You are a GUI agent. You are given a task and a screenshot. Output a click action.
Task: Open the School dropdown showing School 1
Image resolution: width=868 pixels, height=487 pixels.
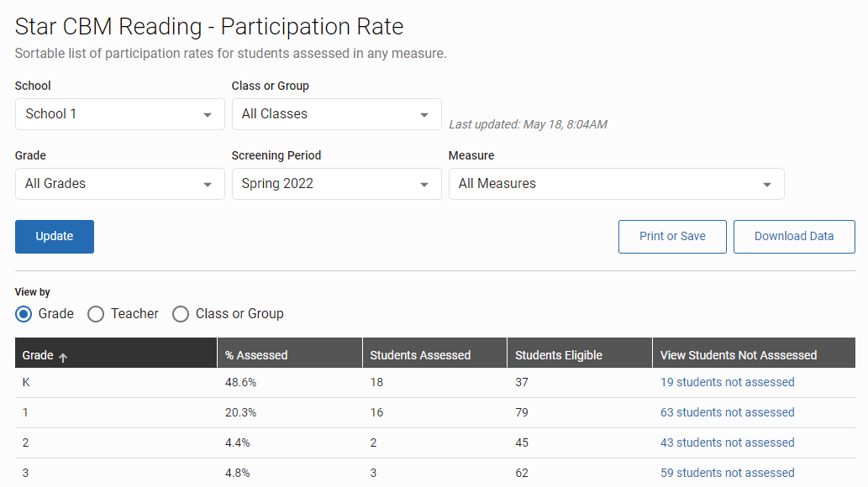click(119, 114)
